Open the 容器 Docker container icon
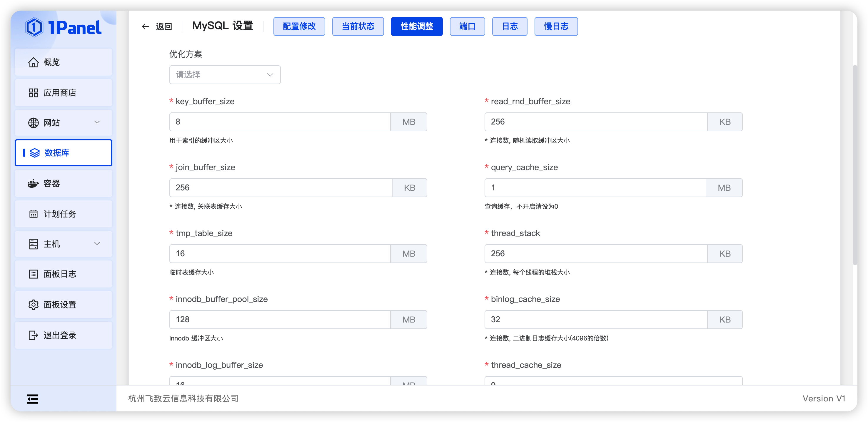Viewport: 868px width, 422px height. (34, 184)
